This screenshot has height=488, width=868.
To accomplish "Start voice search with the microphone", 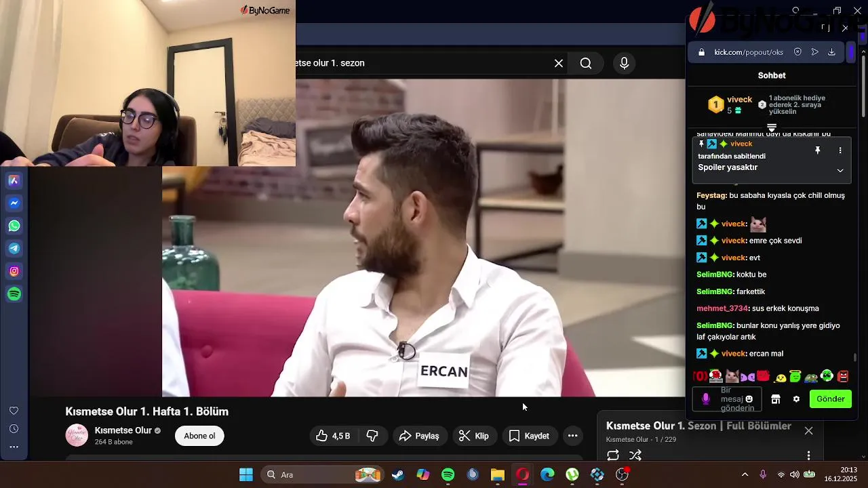I will tap(625, 63).
